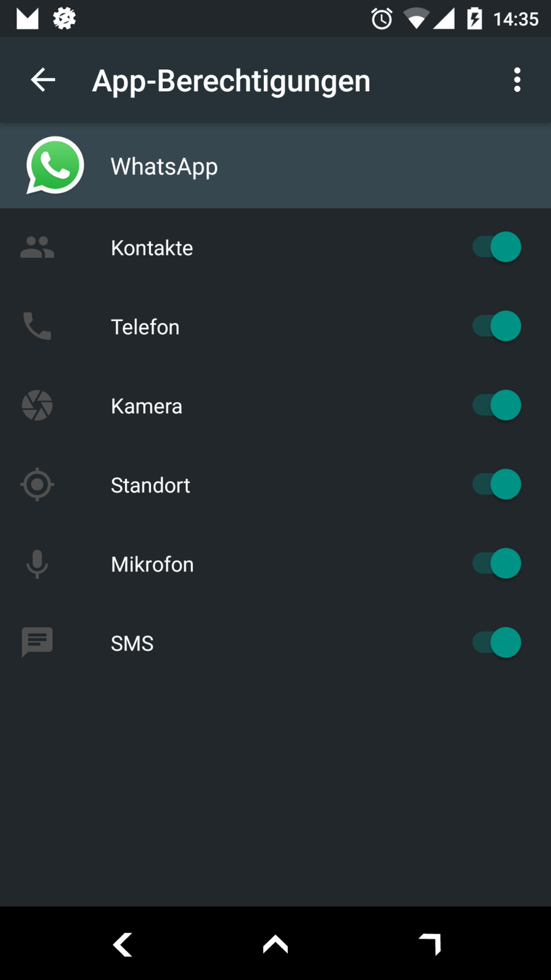
Task: Tap the Standort location icon
Action: (37, 484)
